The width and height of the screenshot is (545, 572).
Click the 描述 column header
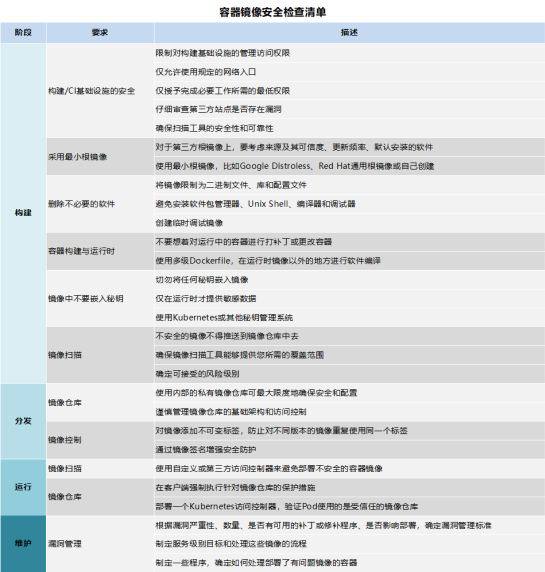[x=349, y=33]
